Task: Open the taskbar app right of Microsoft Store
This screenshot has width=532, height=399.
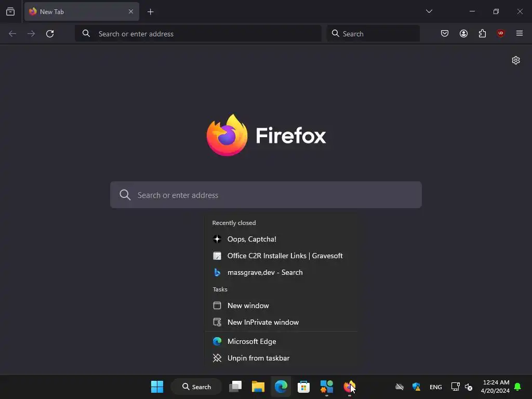Action: 326,387
